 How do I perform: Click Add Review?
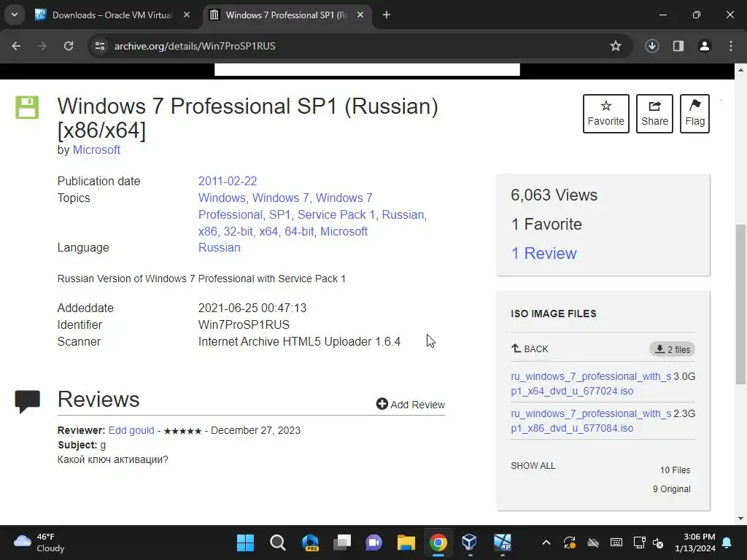click(x=410, y=404)
